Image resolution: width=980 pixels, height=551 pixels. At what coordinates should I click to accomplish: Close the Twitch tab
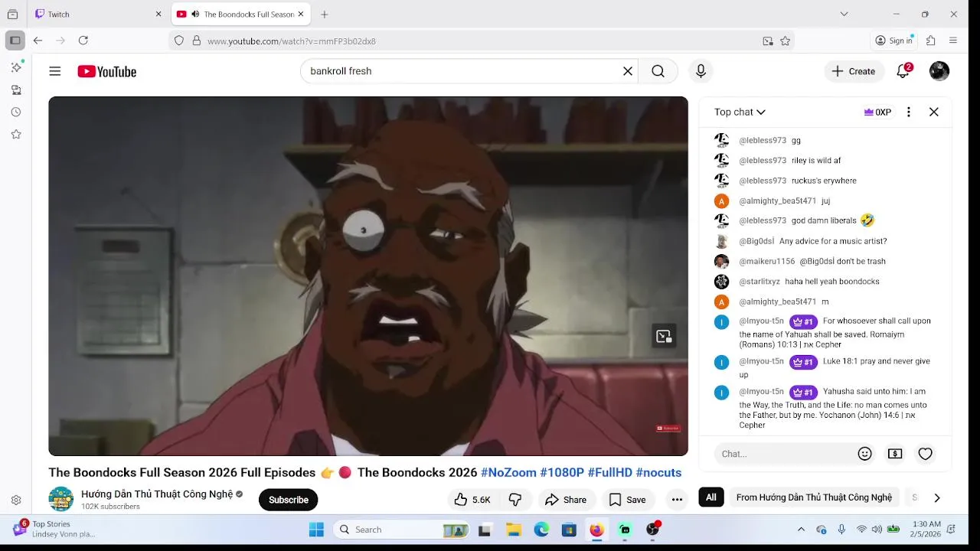[x=158, y=14]
